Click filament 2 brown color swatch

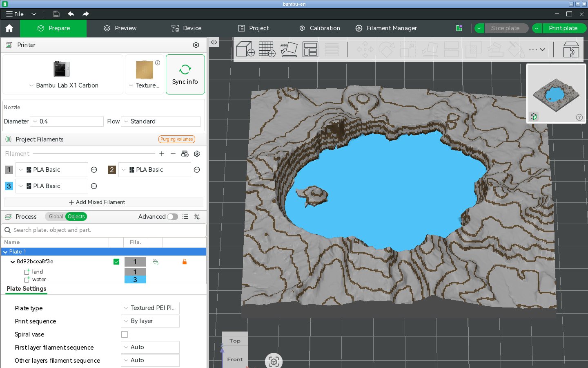point(112,170)
